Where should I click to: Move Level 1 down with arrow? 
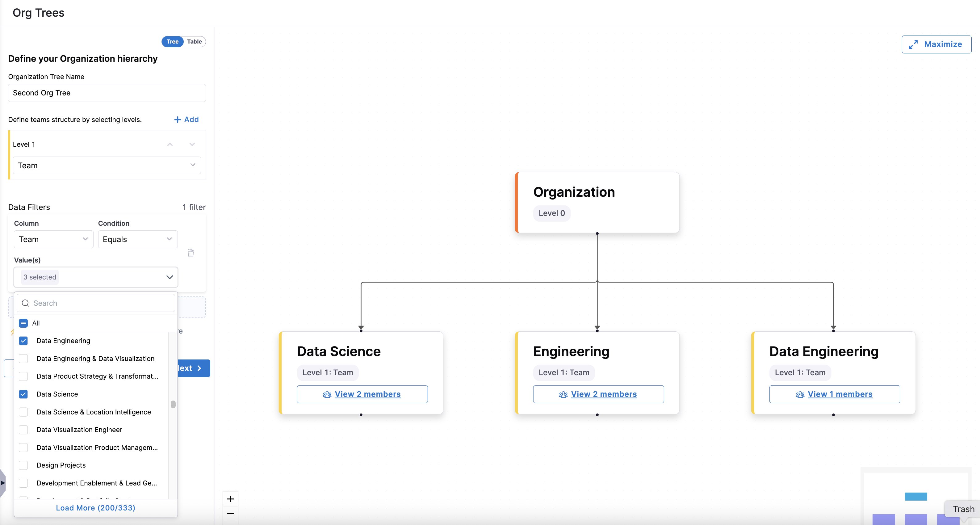(192, 144)
